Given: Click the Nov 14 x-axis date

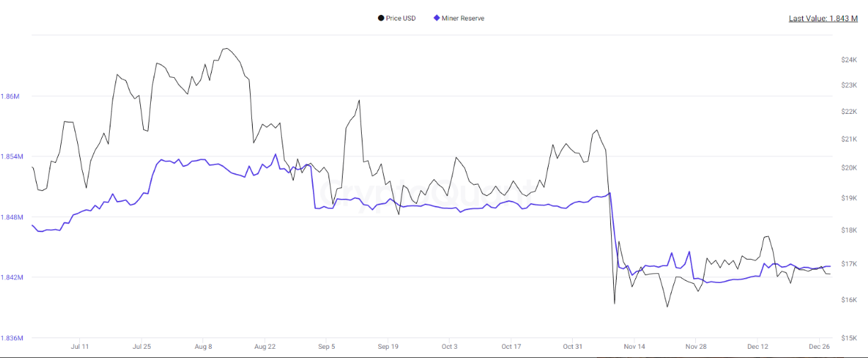Looking at the screenshot, I should [634, 347].
